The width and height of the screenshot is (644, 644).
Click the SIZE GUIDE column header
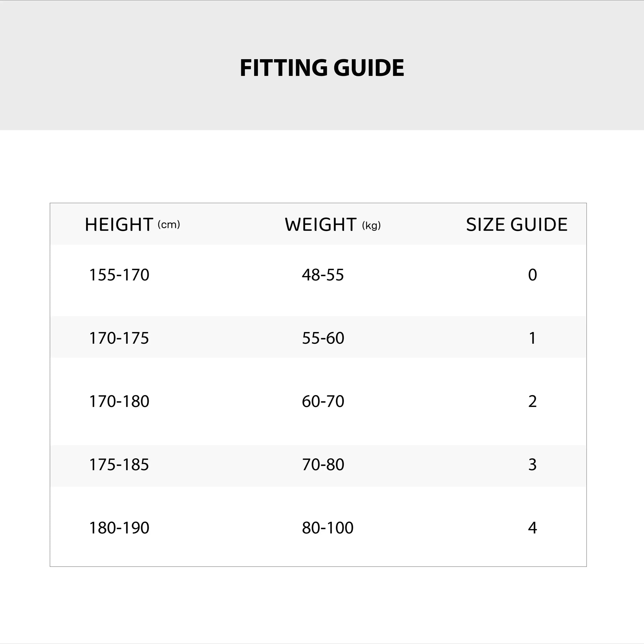click(x=516, y=224)
